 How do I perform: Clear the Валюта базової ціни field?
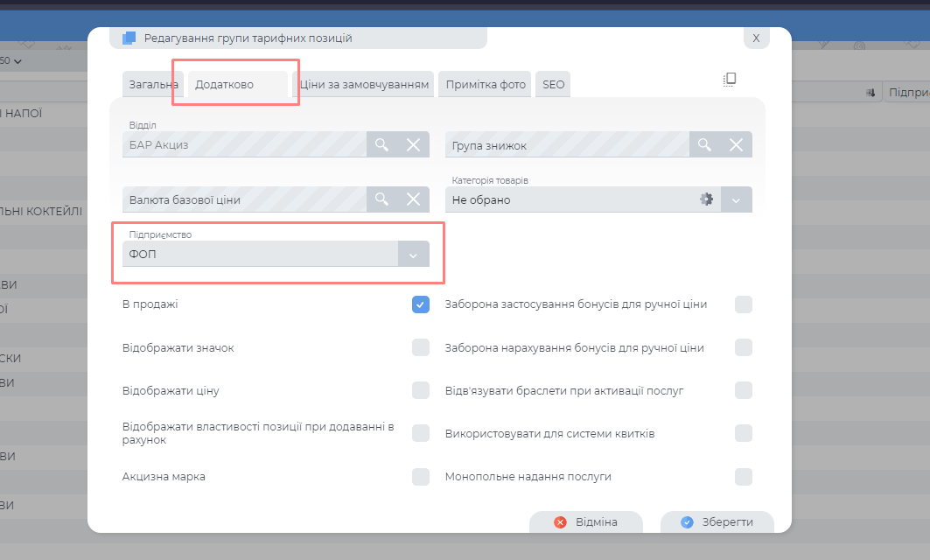point(414,199)
